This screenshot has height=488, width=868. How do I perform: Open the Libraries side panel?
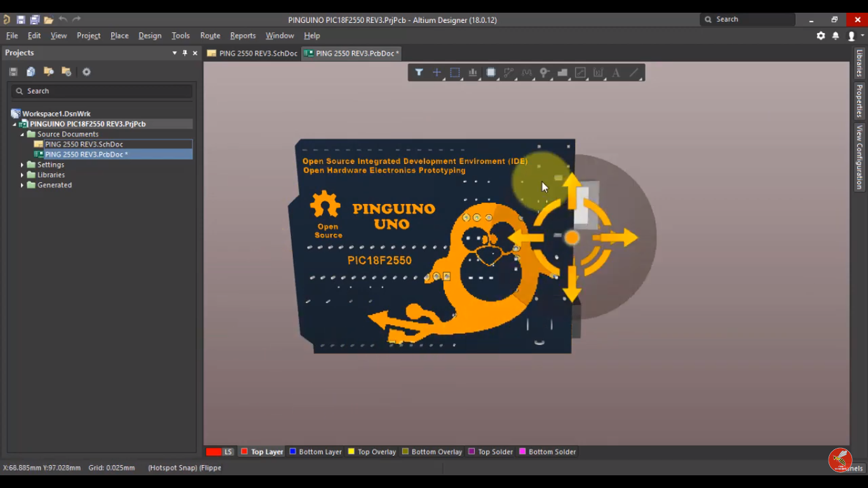tap(859, 63)
